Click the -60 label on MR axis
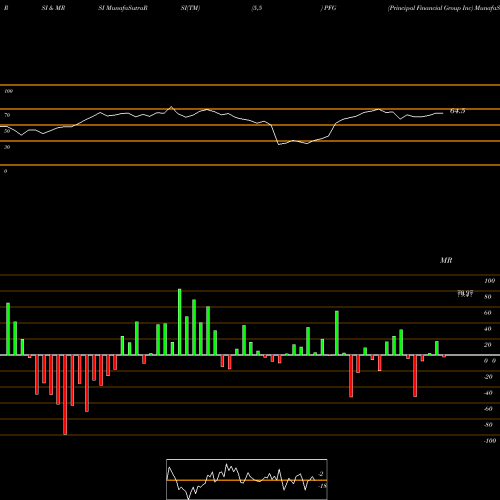 [488, 409]
